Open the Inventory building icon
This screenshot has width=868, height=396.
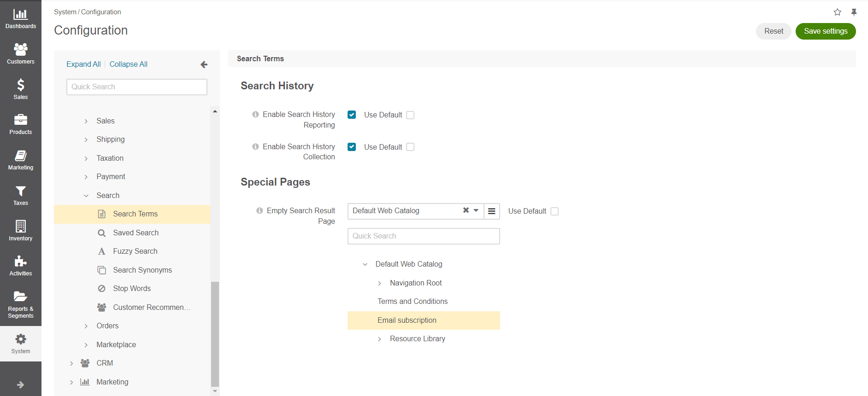pyautogui.click(x=20, y=226)
